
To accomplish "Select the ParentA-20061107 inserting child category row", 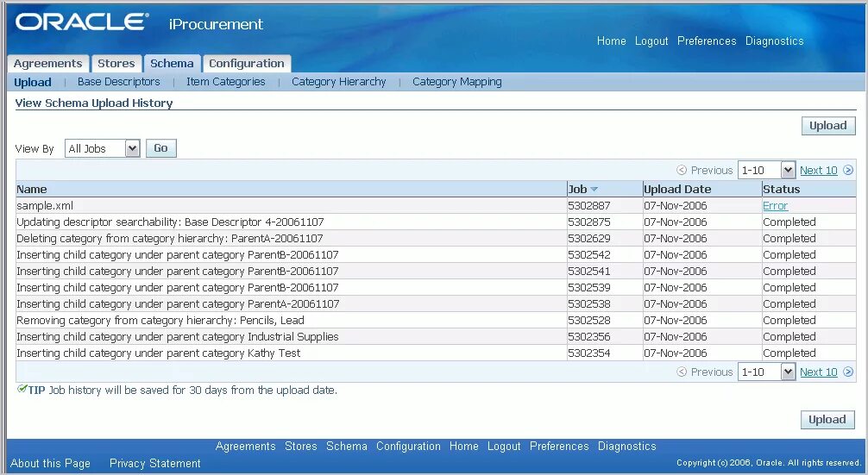I will point(178,304).
